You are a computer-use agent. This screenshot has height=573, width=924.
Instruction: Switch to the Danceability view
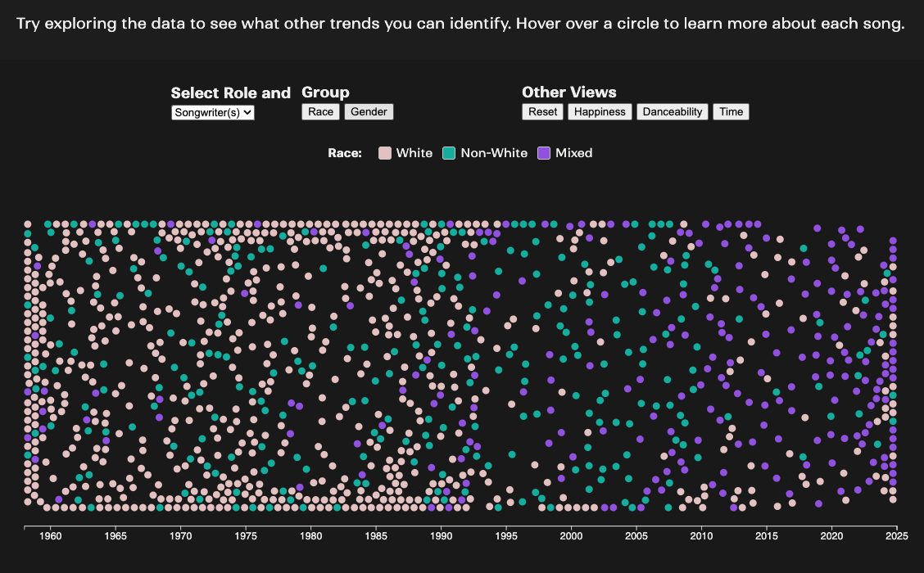point(672,111)
